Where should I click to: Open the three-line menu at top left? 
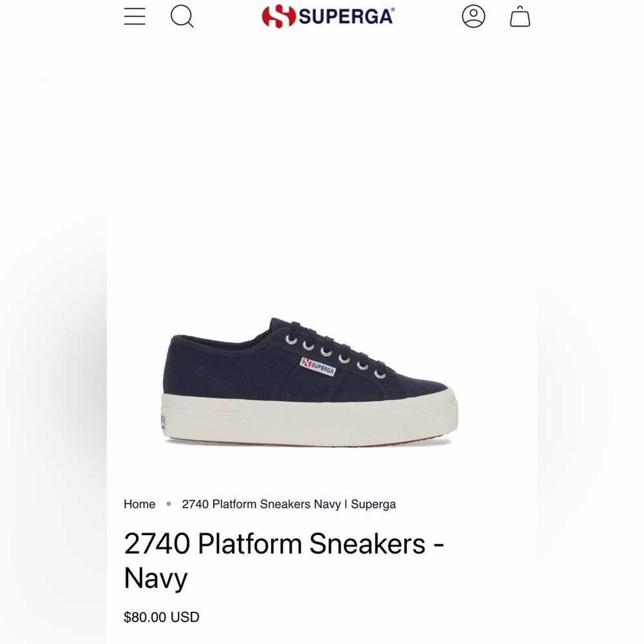coord(134,17)
